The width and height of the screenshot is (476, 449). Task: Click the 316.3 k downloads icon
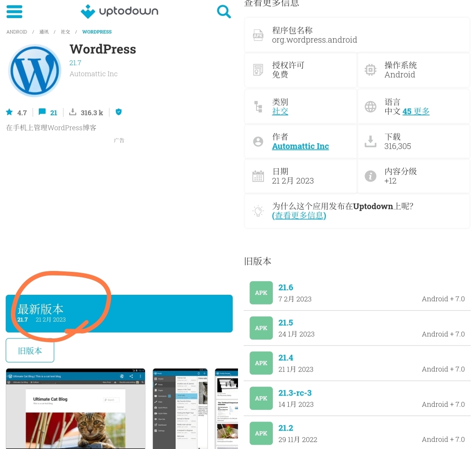point(73,112)
